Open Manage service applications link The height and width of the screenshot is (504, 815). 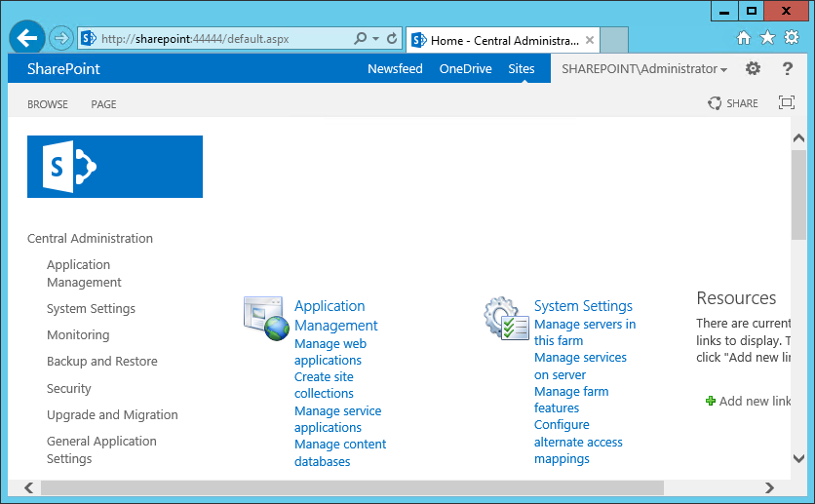click(338, 419)
